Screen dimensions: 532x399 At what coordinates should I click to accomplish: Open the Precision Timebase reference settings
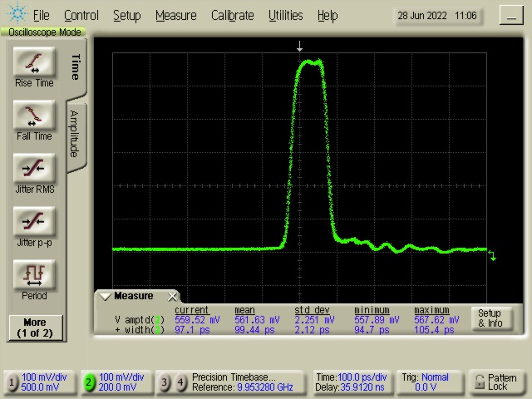coord(241,382)
